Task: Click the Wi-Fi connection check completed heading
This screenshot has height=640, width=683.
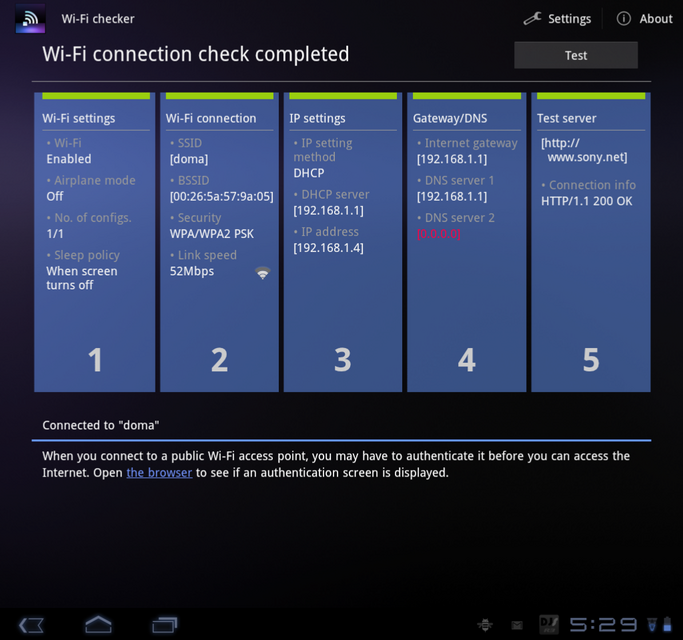Action: (196, 54)
